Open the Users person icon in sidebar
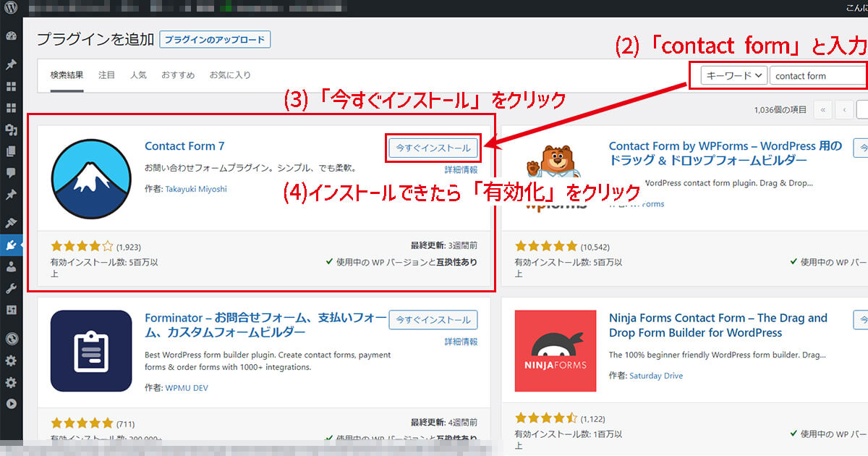 [x=11, y=266]
